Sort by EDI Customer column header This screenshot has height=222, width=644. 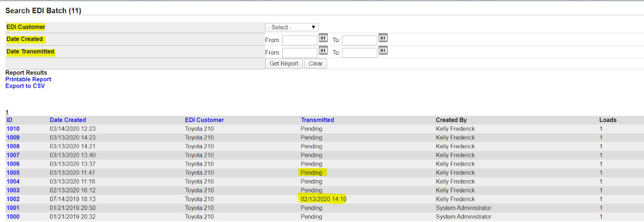tap(204, 120)
